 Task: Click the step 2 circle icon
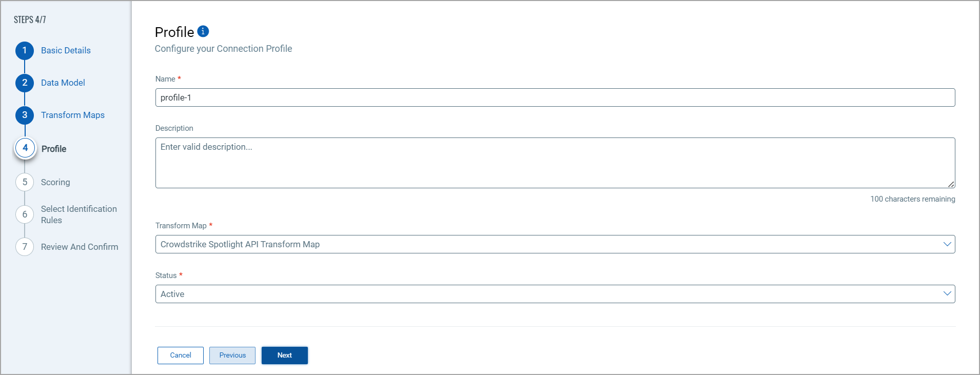25,83
